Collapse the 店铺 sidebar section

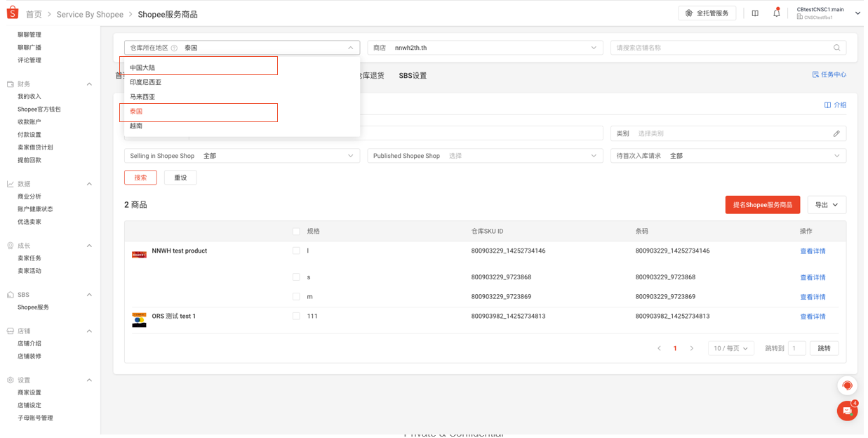(x=89, y=331)
